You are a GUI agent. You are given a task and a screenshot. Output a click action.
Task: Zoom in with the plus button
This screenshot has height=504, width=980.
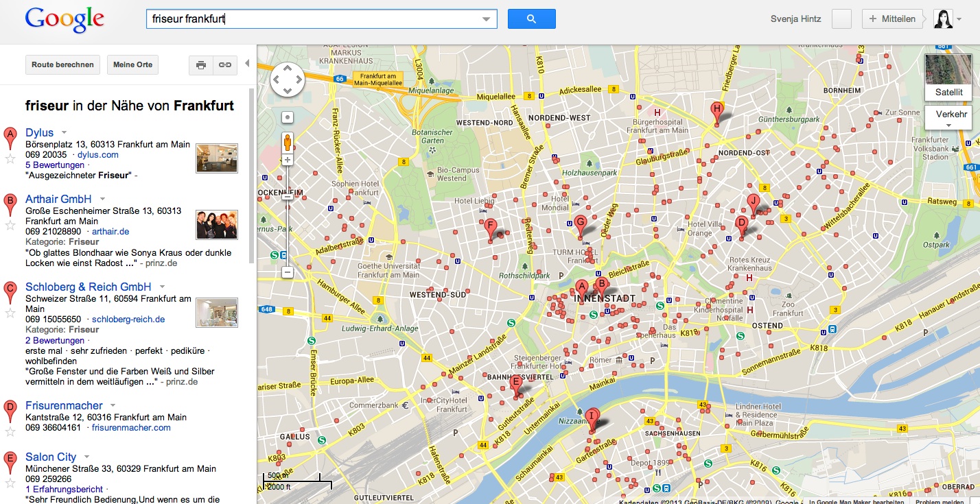pyautogui.click(x=288, y=160)
